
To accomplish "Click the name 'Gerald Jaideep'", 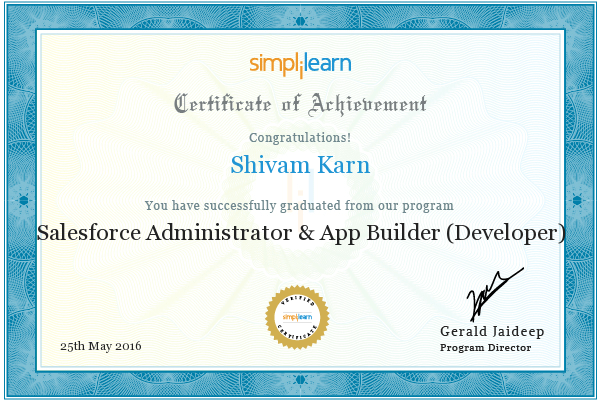I will click(492, 331).
